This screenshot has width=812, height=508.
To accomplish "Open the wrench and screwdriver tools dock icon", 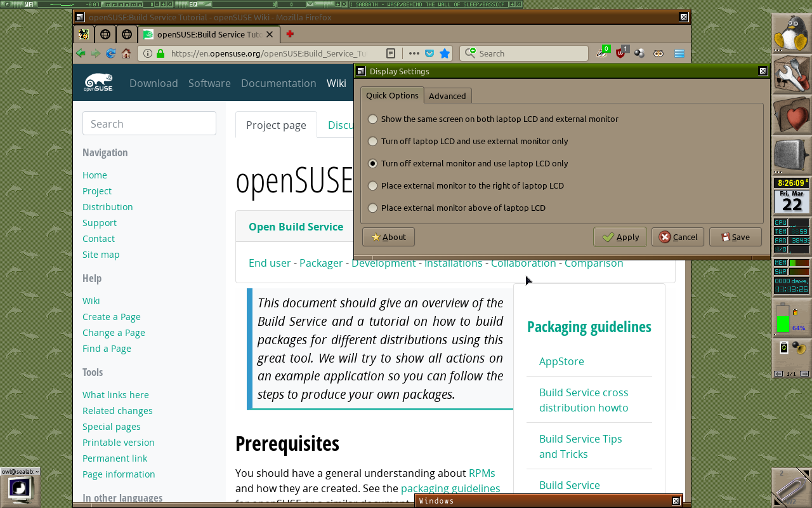I will [791, 74].
